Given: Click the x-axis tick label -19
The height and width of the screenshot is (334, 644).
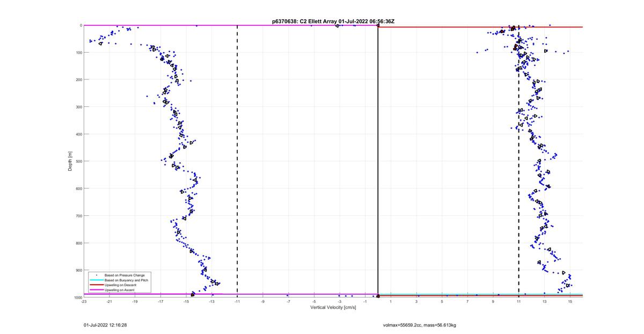Looking at the screenshot, I should (135, 301).
